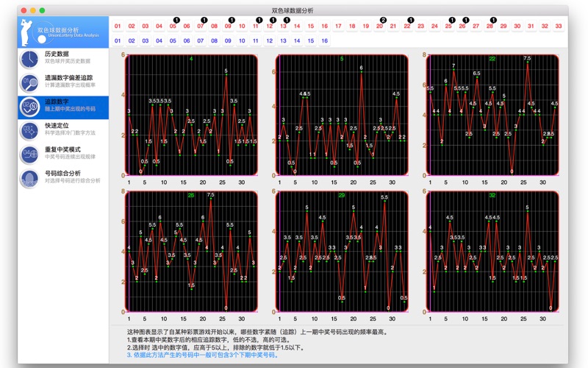Click the count badge above red ball 28
The height and width of the screenshot is (368, 588).
tap(493, 20)
